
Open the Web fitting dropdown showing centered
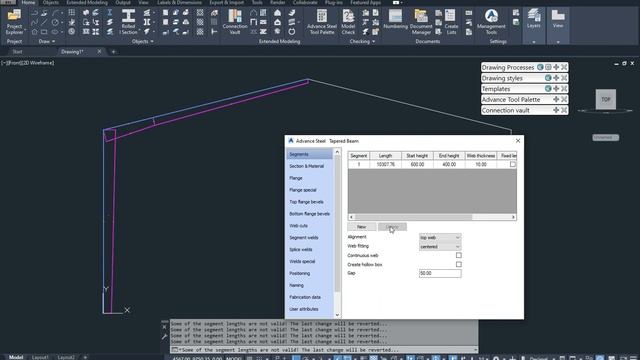pos(440,247)
